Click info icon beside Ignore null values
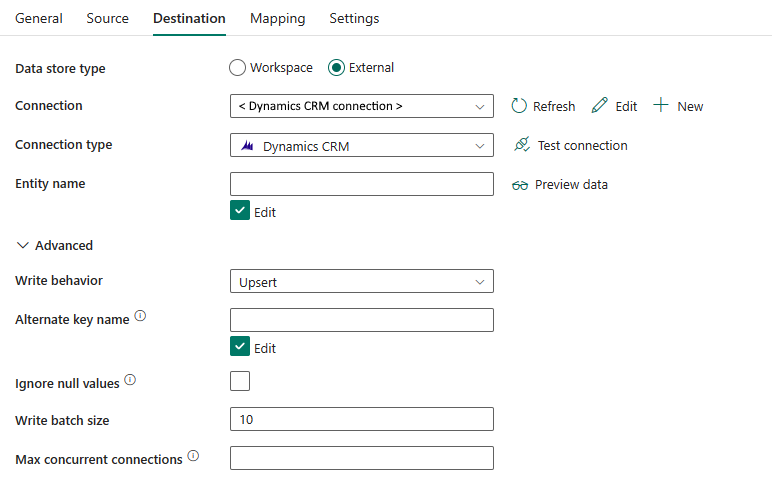 pyautogui.click(x=130, y=379)
